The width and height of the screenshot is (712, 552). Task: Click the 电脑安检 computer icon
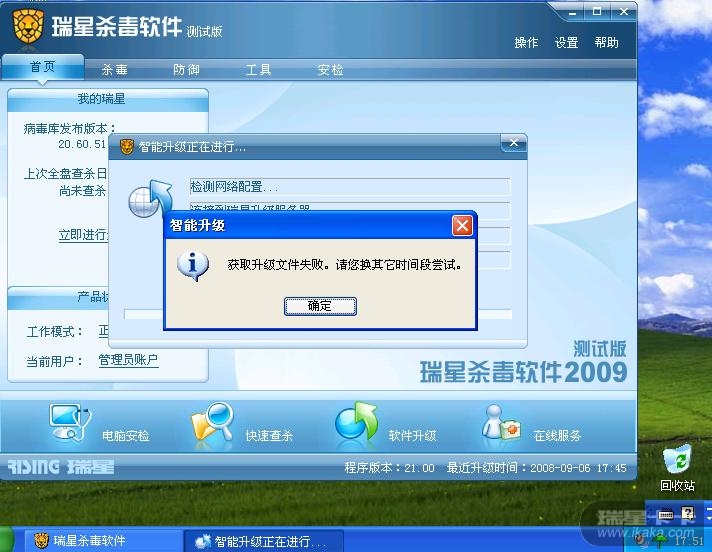pos(70,422)
